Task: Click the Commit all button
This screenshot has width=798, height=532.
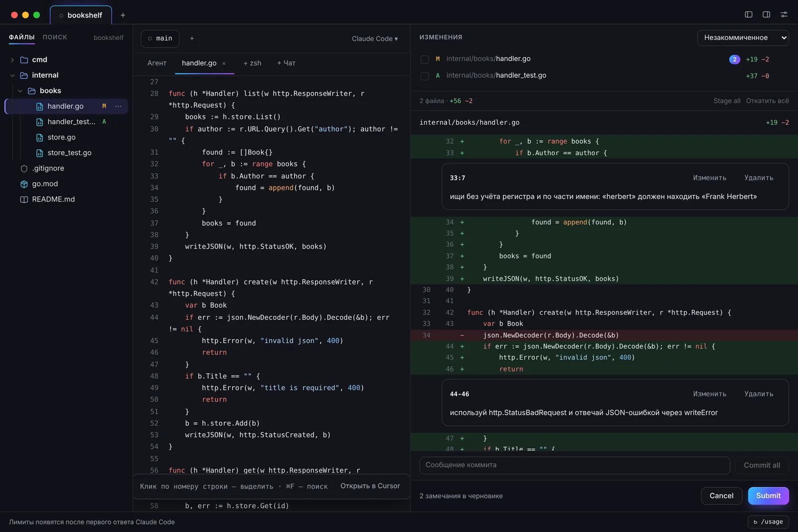Action: click(x=762, y=465)
